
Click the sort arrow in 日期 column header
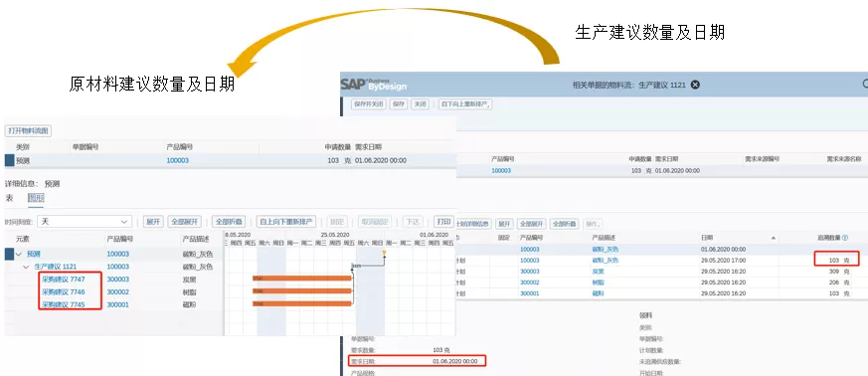pos(774,238)
